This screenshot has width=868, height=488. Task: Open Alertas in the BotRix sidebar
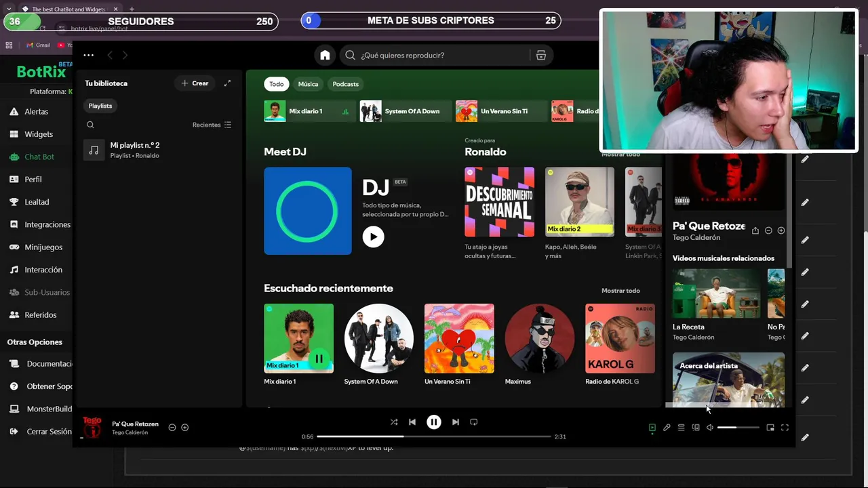click(x=37, y=112)
